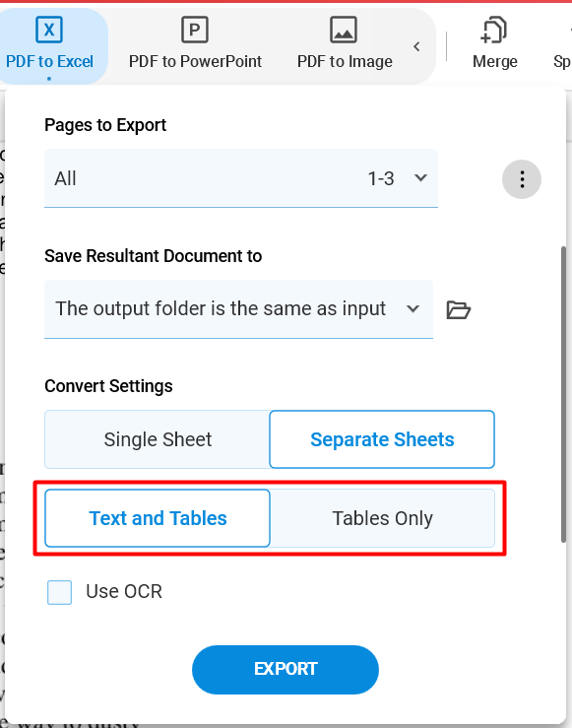This screenshot has height=728, width=572.
Task: Click the PDF to Image tab label
Action: 345,61
